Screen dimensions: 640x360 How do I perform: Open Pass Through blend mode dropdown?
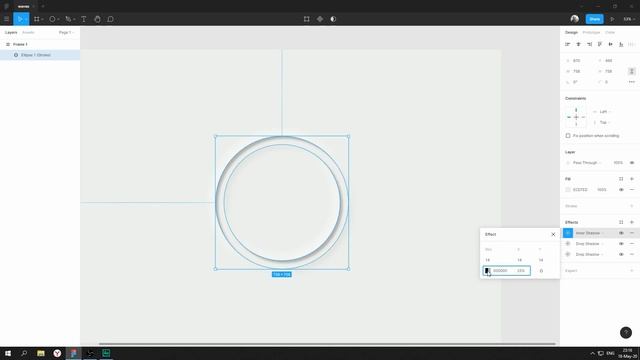click(587, 162)
